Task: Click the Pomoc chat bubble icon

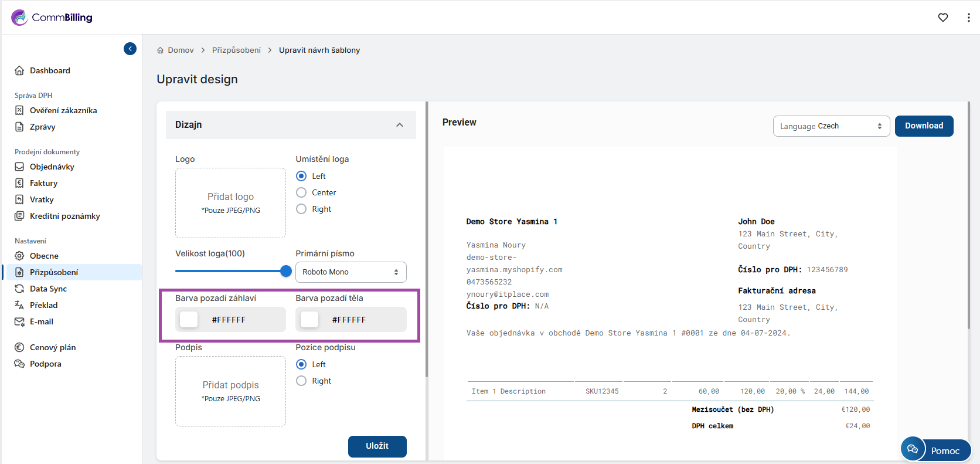Action: (x=912, y=449)
